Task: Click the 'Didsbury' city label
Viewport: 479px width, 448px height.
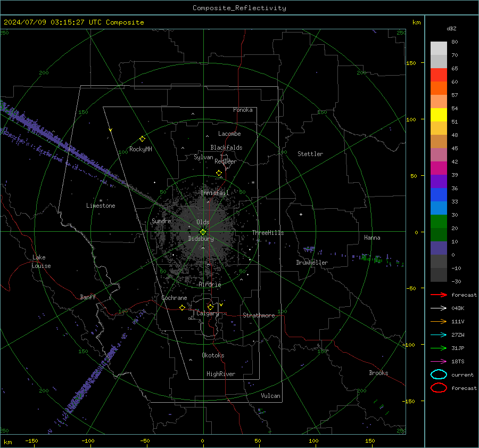Action: tap(201, 239)
